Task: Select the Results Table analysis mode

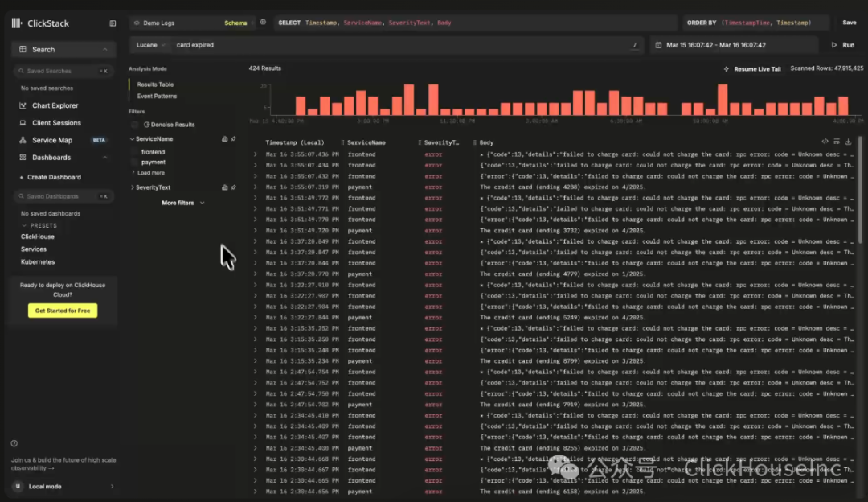Action: pyautogui.click(x=155, y=84)
